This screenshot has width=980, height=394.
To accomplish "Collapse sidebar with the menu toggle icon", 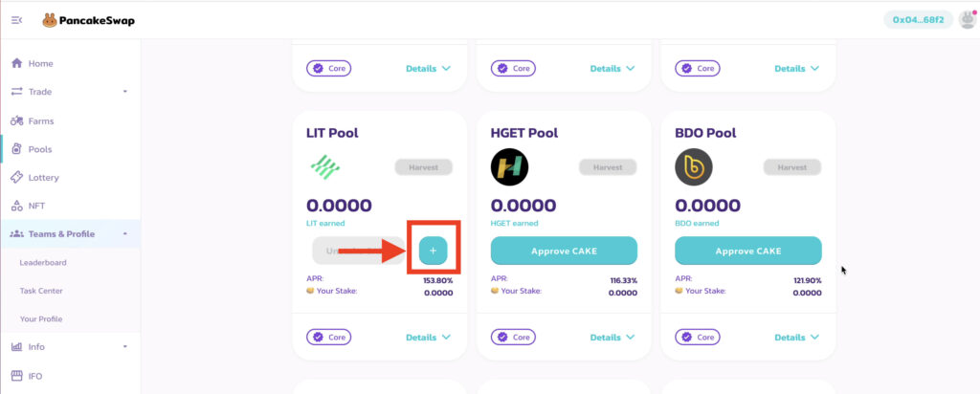I will (17, 21).
